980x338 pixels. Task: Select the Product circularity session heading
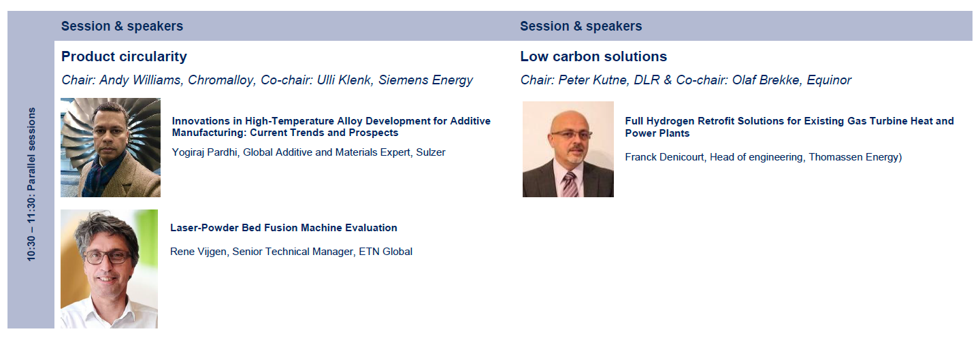click(124, 56)
